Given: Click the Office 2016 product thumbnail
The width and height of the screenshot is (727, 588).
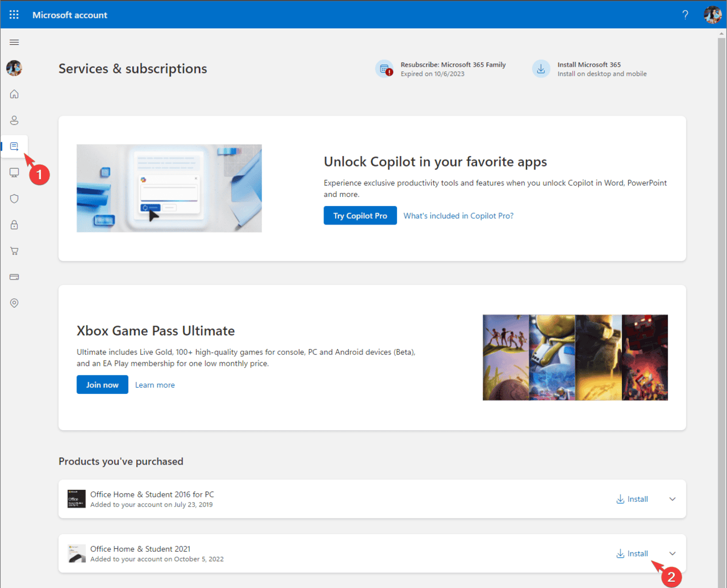Looking at the screenshot, I should (76, 499).
